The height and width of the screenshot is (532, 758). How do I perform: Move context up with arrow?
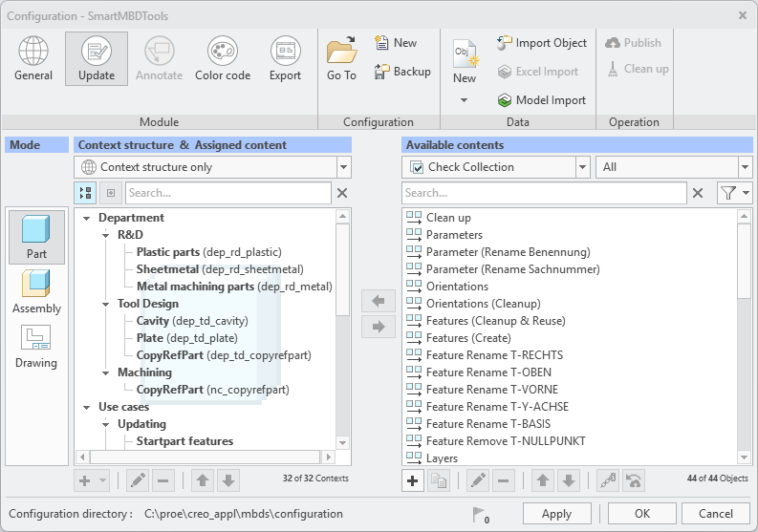coord(203,480)
